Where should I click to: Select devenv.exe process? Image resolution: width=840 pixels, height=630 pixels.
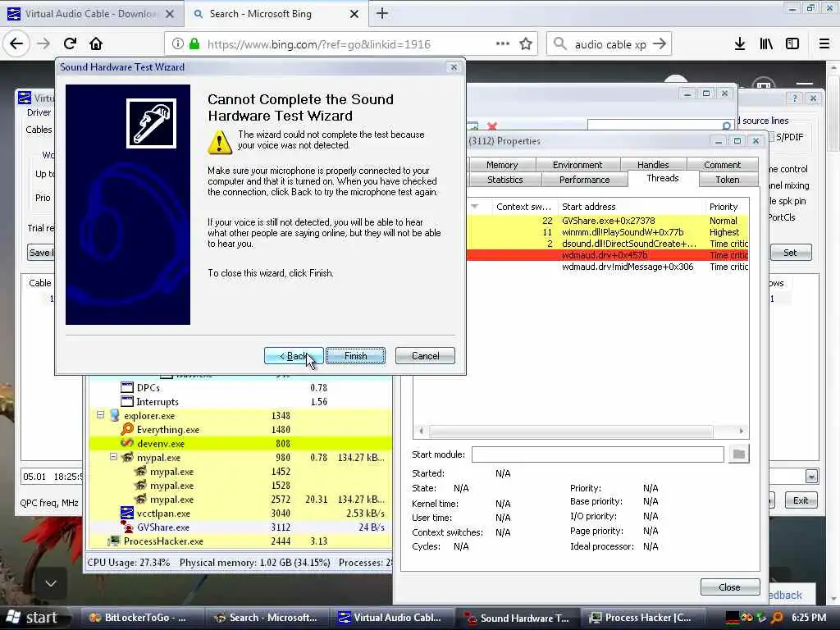click(x=240, y=443)
